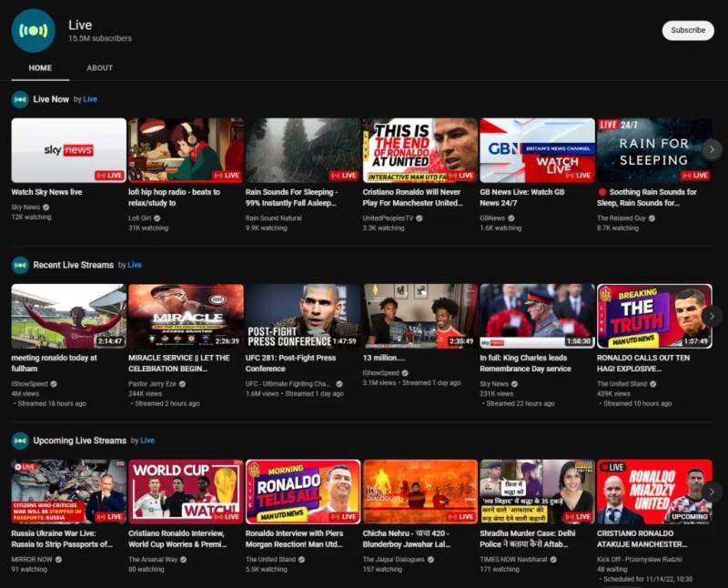Click verified badge next to The Arsenal Way
This screenshot has width=728, height=588.
(184, 559)
